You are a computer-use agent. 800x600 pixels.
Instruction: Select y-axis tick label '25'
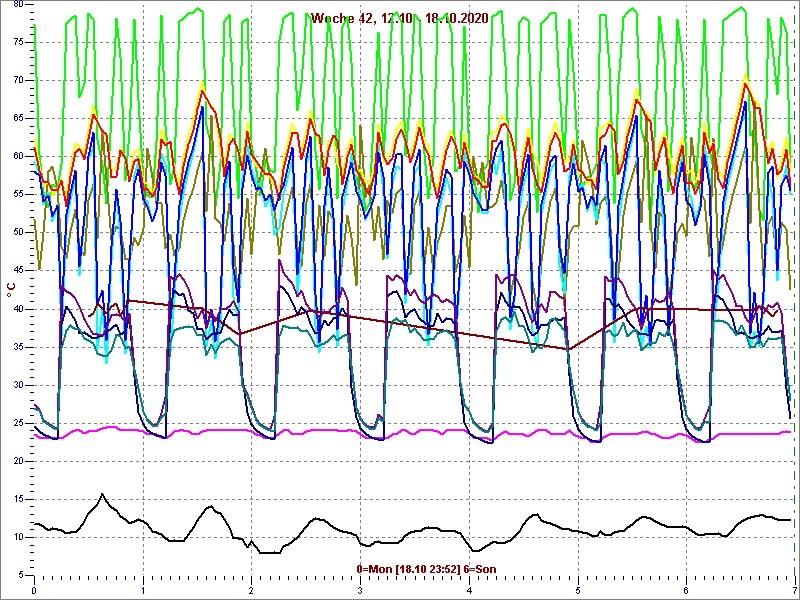(x=18, y=423)
